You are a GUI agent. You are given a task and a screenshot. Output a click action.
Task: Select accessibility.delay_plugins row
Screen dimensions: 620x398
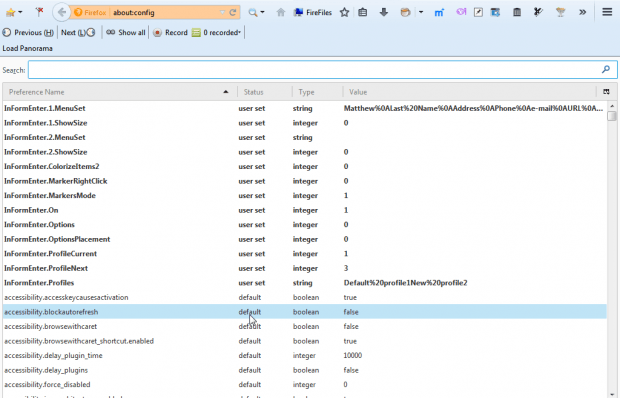[304, 370]
